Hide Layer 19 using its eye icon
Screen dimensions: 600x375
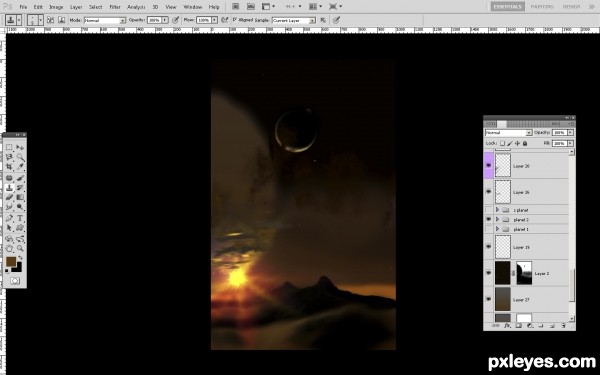pos(489,247)
